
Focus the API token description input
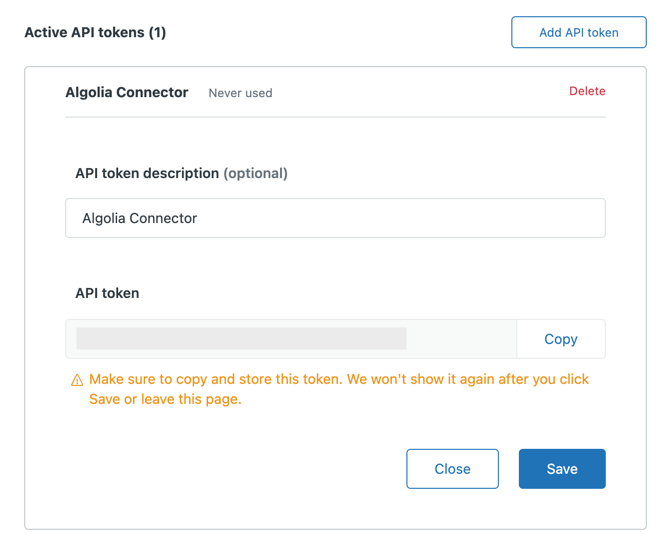pos(335,218)
